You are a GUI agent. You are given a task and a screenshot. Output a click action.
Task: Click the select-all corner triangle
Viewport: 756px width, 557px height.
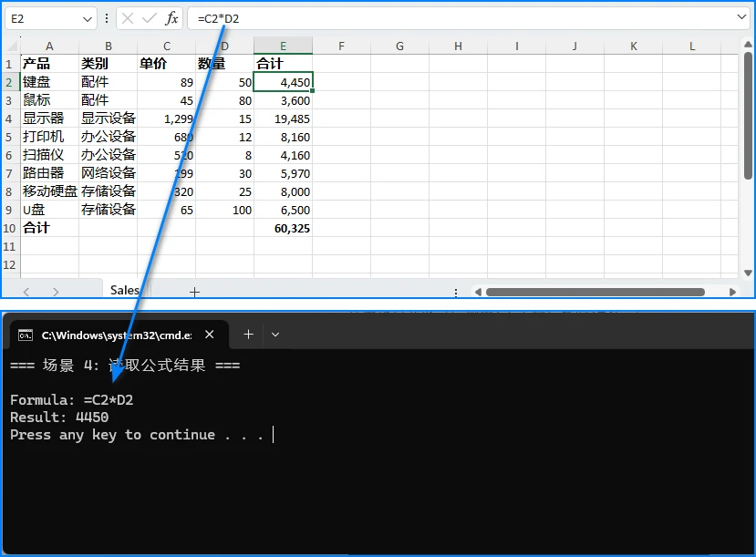12,46
